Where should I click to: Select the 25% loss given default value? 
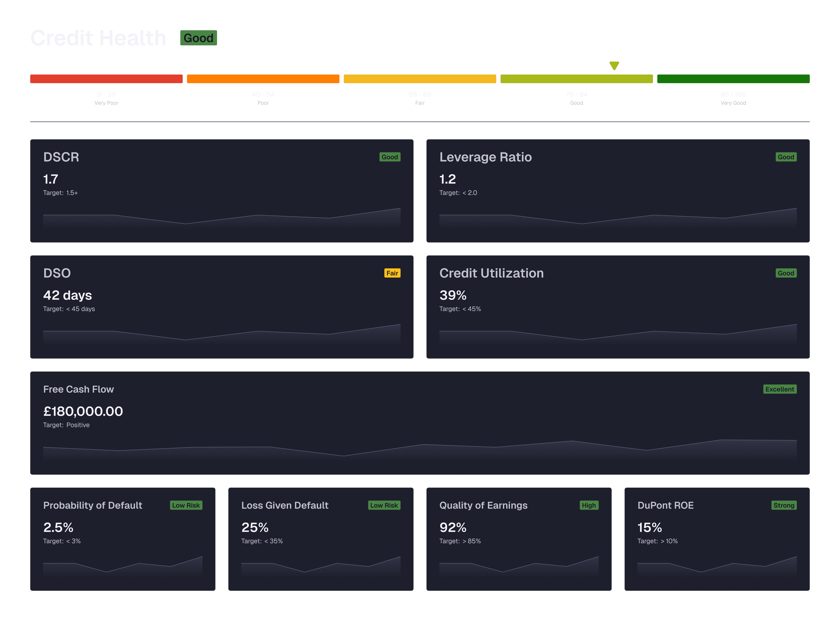click(x=255, y=528)
